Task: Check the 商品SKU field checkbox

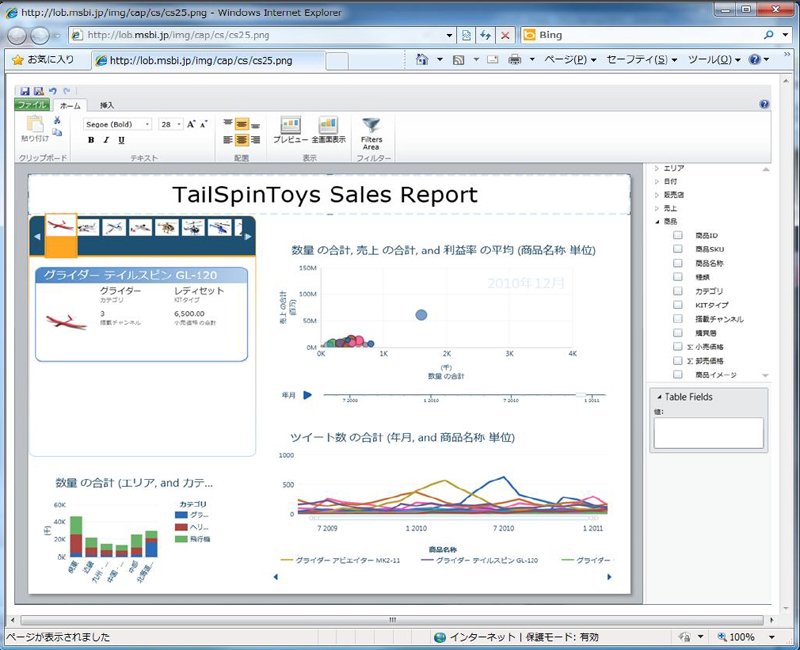Action: [678, 249]
